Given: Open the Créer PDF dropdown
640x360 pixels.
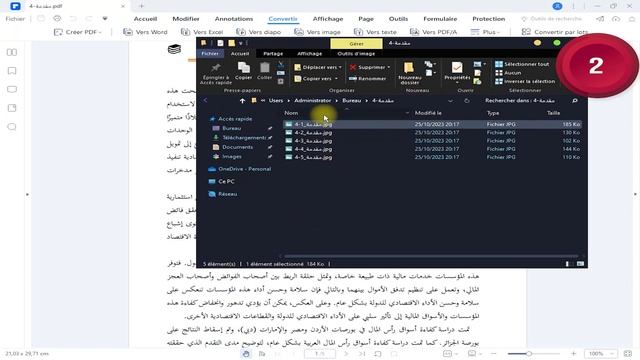Looking at the screenshot, I should [x=78, y=32].
